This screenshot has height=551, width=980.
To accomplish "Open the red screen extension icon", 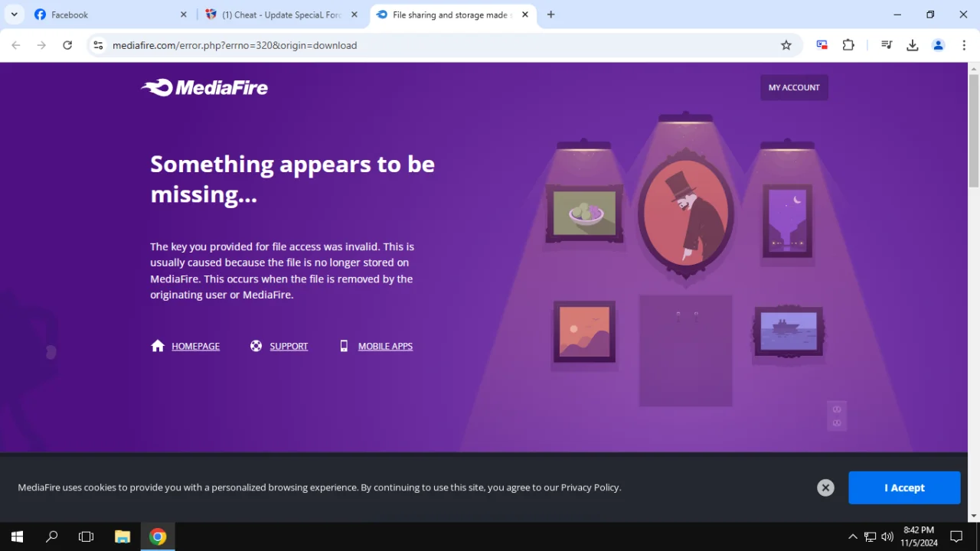I will tap(822, 45).
